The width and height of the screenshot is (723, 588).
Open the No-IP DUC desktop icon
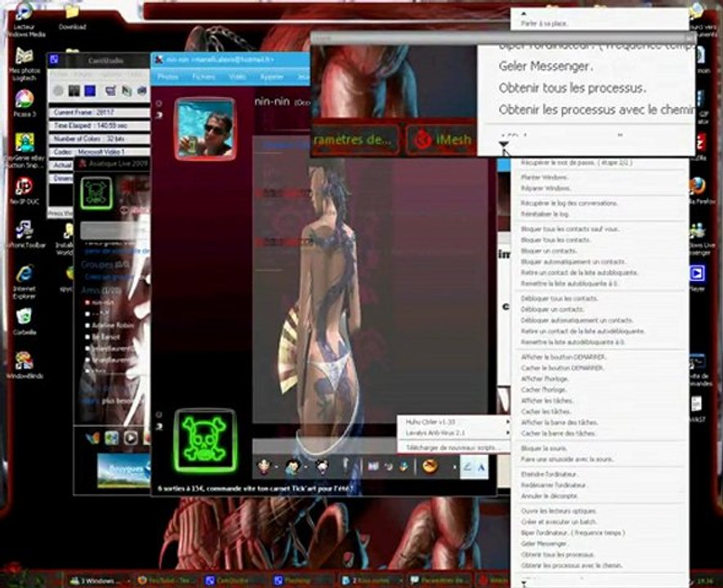(24, 191)
